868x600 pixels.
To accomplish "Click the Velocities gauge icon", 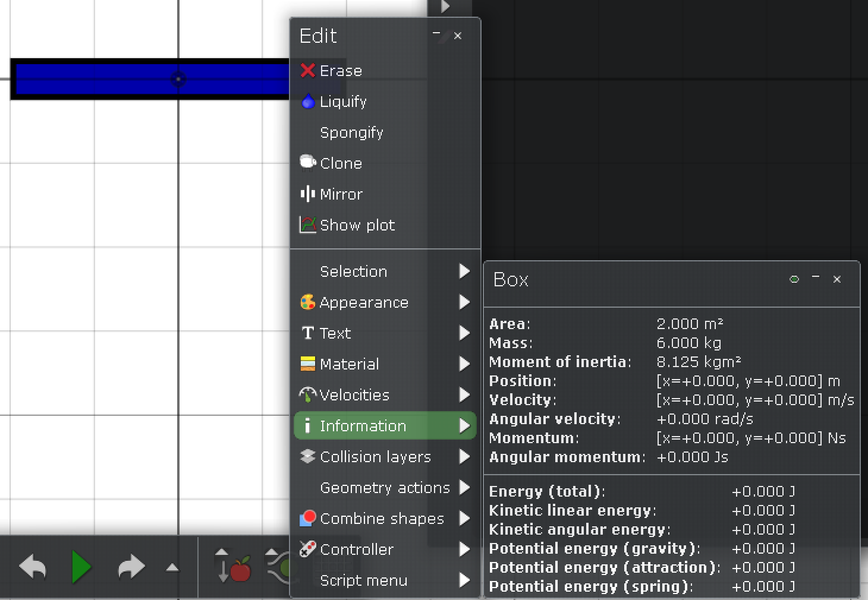I will pos(307,394).
